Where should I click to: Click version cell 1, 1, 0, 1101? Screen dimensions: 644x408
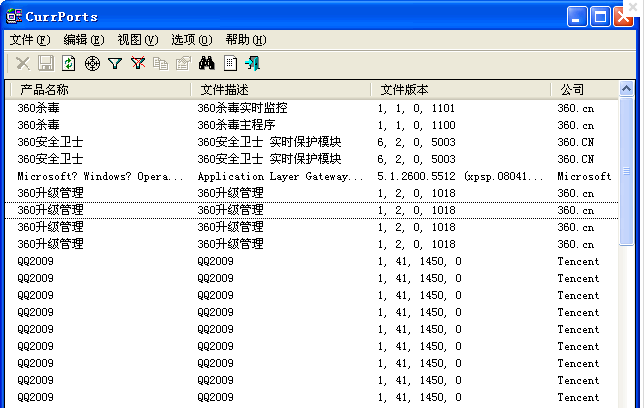416,108
